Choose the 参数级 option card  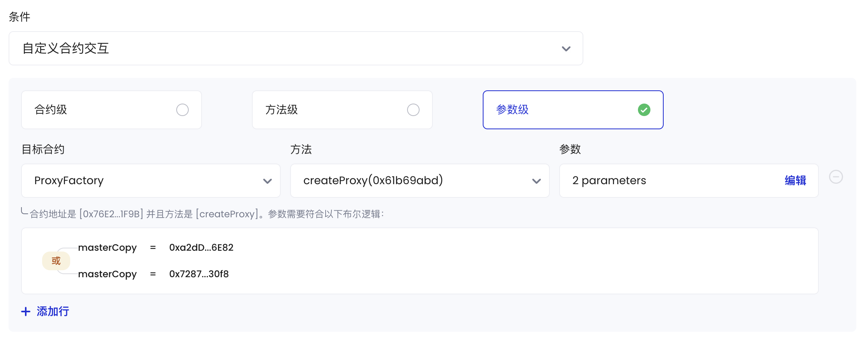(573, 110)
